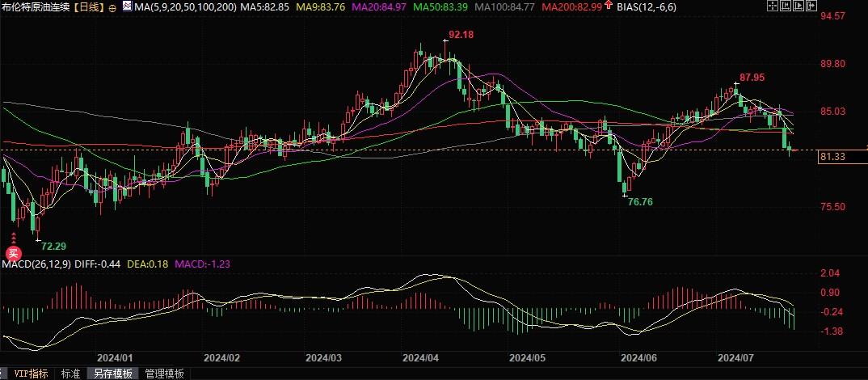Click the MACD(26,12,9) indicator label
The height and width of the screenshot is (380, 868).
point(36,264)
